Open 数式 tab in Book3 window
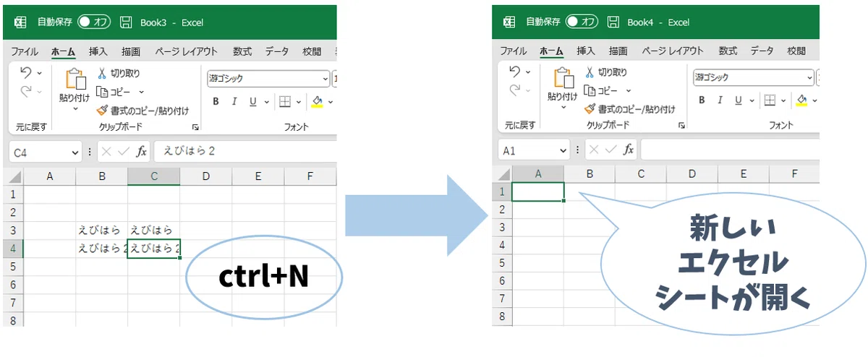Image resolution: width=868 pixels, height=357 pixels. pyautogui.click(x=242, y=52)
